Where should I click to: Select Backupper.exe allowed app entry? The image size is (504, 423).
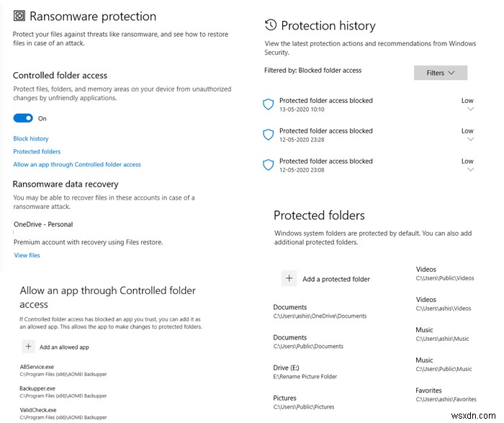(38, 388)
